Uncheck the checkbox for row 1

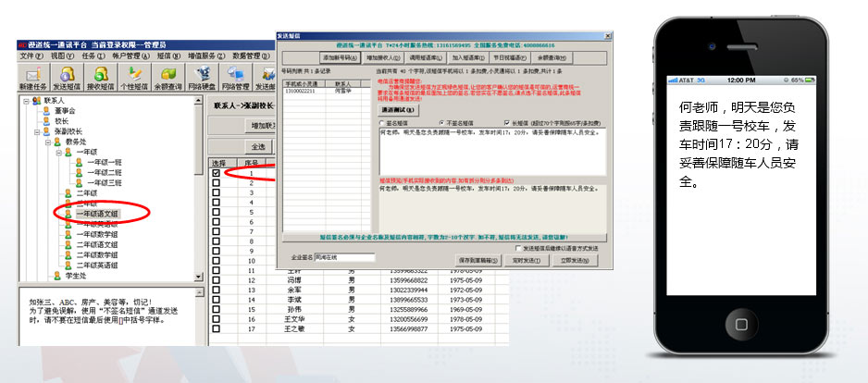[x=216, y=173]
